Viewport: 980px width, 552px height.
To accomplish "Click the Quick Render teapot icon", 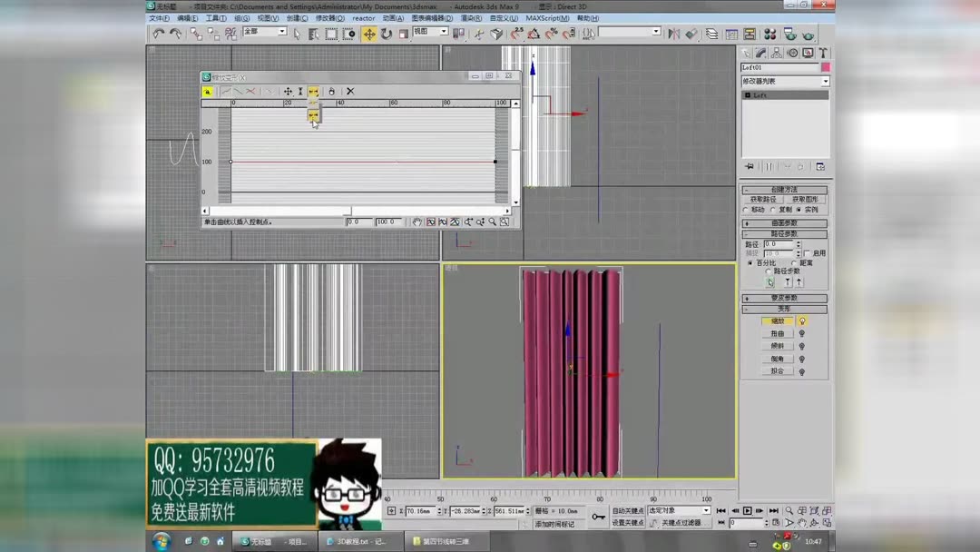I will tap(807, 34).
